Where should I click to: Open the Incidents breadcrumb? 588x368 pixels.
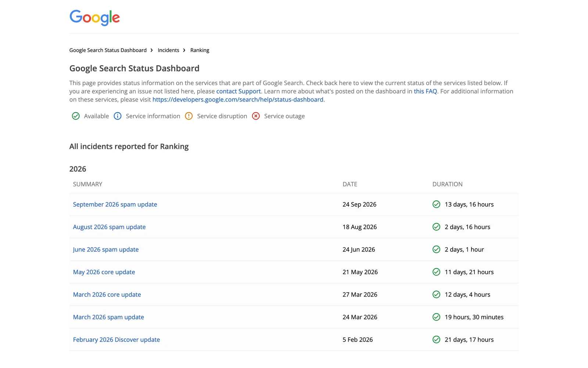(x=168, y=50)
